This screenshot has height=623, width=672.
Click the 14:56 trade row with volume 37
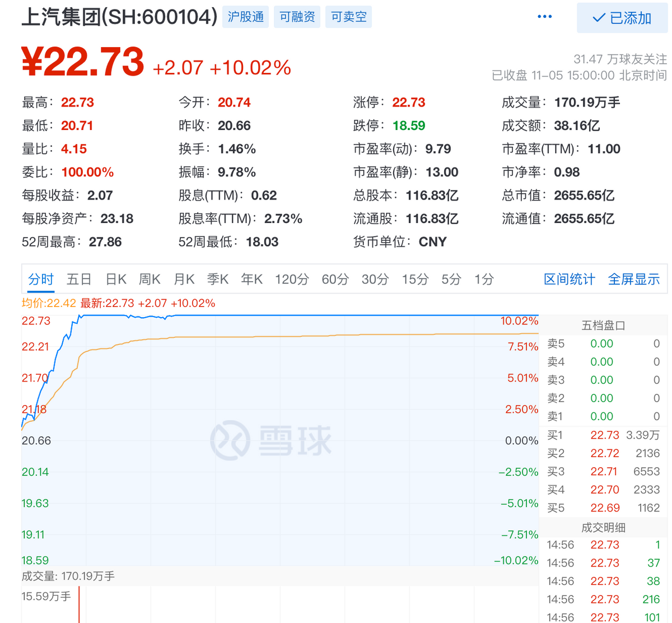point(603,563)
